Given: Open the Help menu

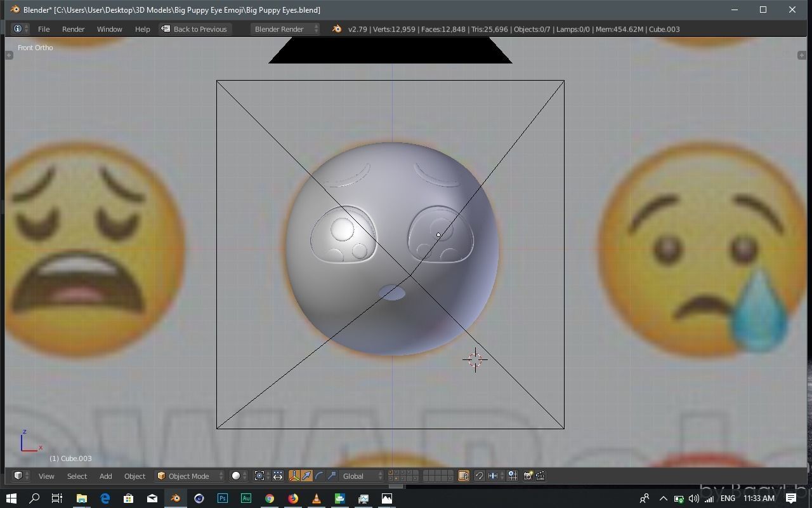Looking at the screenshot, I should pos(142,29).
